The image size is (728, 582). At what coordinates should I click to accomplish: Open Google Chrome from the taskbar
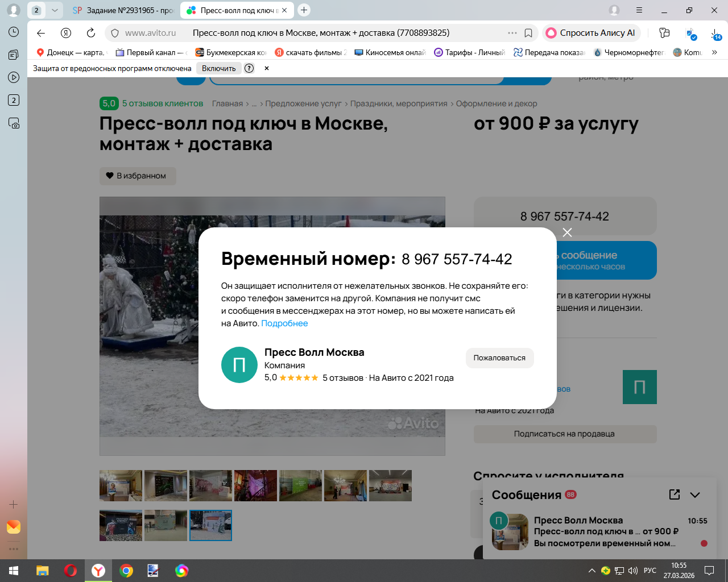pos(126,571)
